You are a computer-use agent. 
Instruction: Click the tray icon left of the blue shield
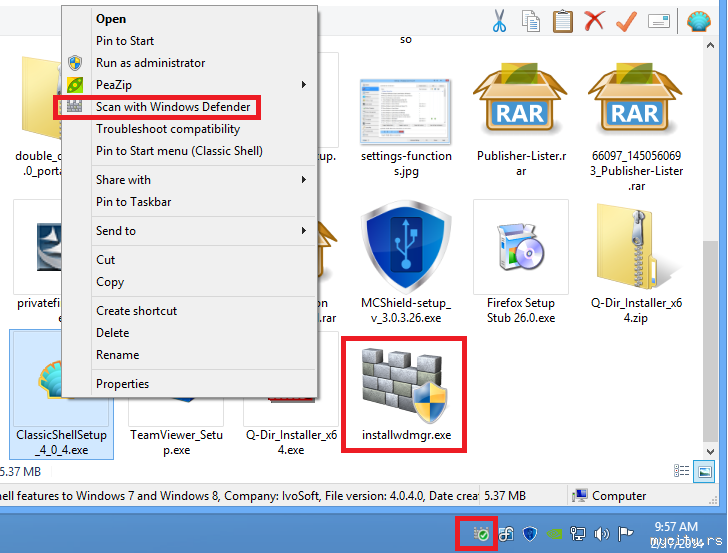pos(506,533)
